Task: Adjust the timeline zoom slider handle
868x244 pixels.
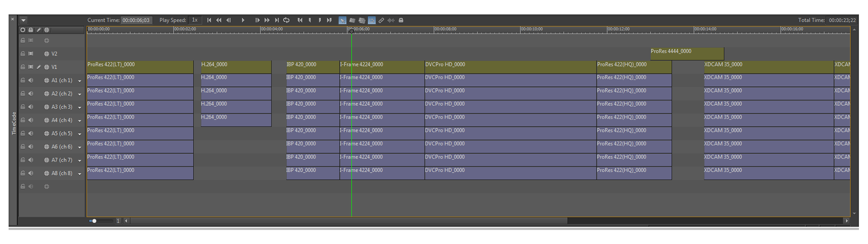Action: pos(94,221)
